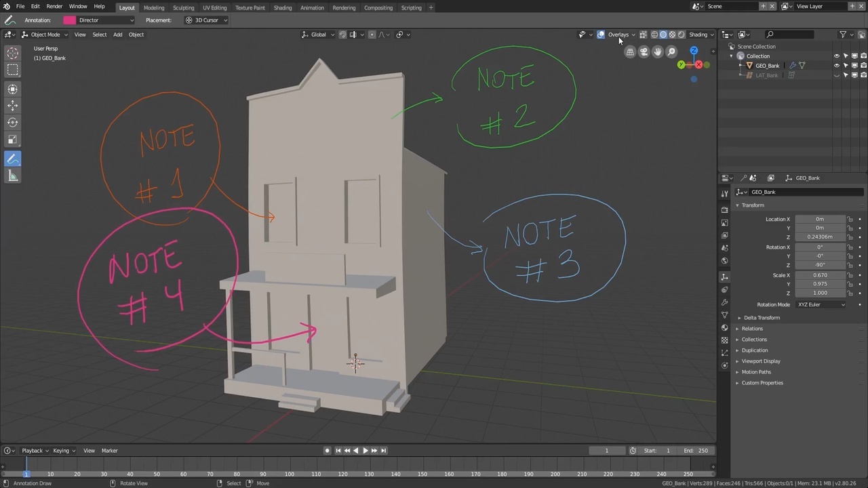This screenshot has height=488, width=868.
Task: Click the Add menu in viewport header
Action: pyautogui.click(x=117, y=35)
